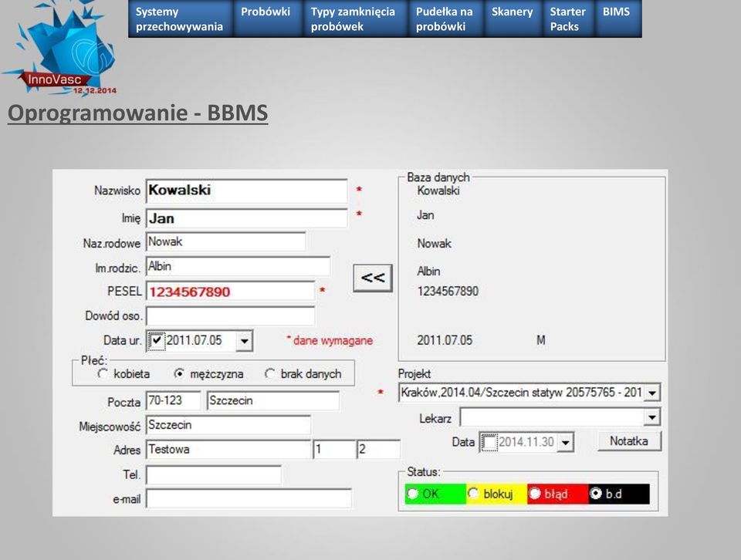Set status to OK

(412, 494)
